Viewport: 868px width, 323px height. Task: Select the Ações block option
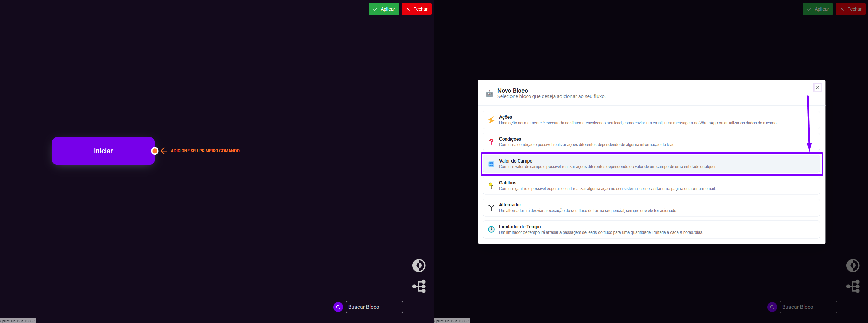tap(651, 120)
